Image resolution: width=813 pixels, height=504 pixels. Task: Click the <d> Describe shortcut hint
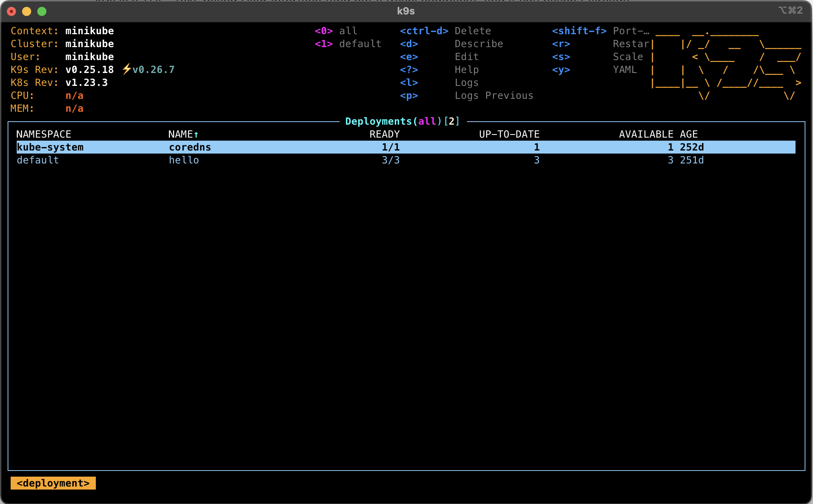click(451, 44)
